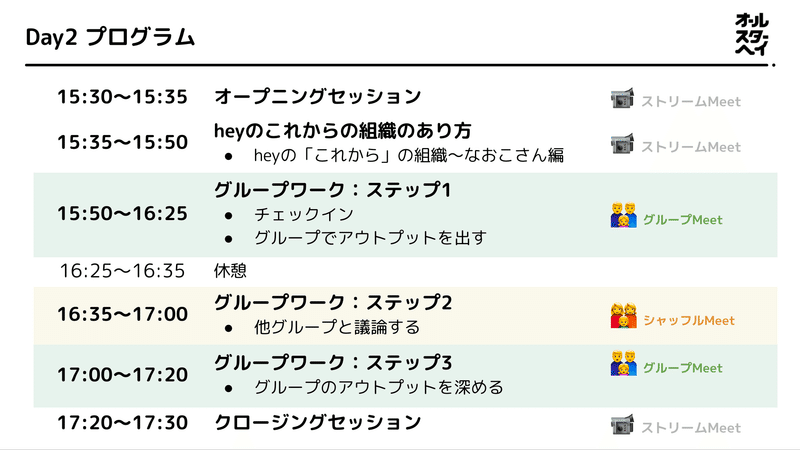Open the ストリームMeet label for the closing session

click(691, 428)
